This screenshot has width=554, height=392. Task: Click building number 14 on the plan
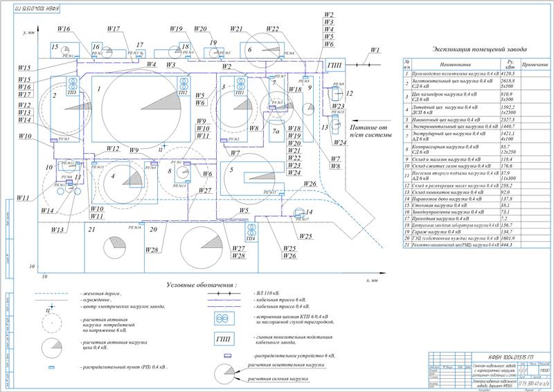pos(309,212)
